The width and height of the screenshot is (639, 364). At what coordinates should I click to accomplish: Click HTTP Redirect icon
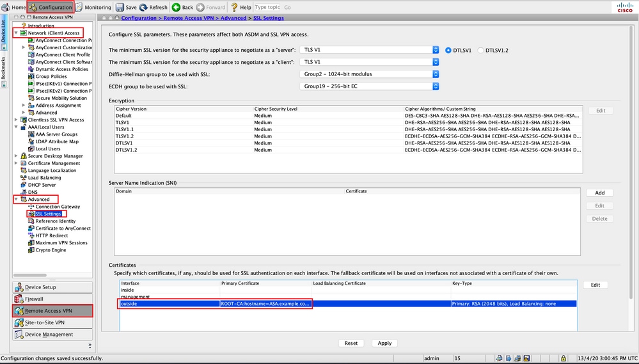31,235
